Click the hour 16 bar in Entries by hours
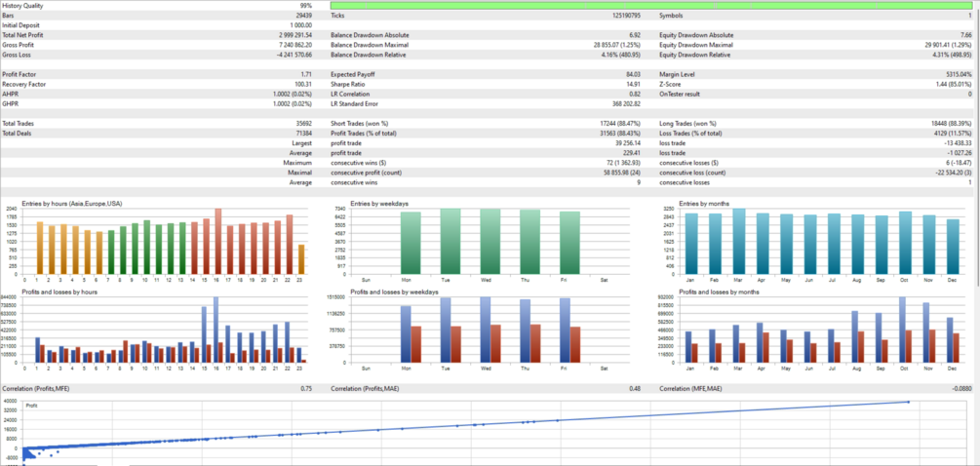The width and height of the screenshot is (980, 466). [217, 241]
